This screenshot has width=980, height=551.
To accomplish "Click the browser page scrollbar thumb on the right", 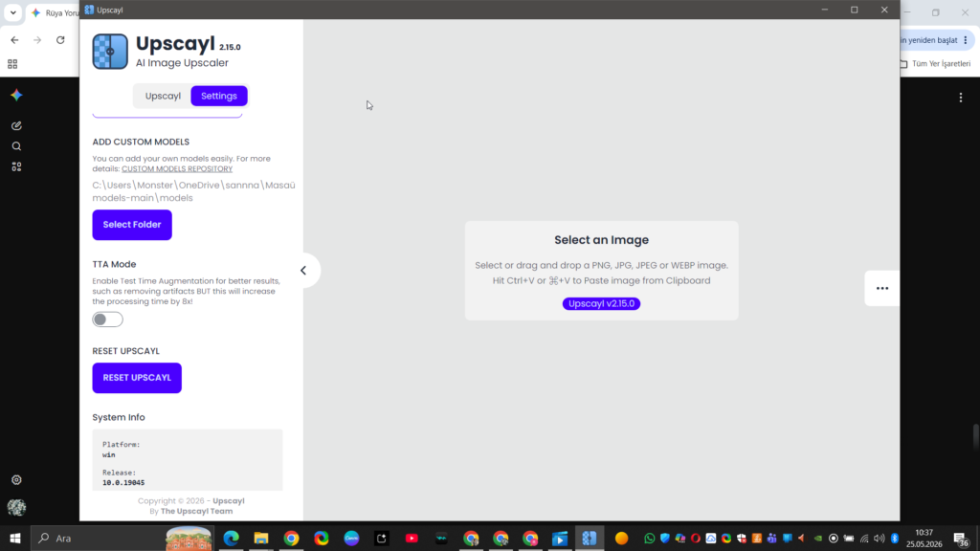I will (x=975, y=436).
